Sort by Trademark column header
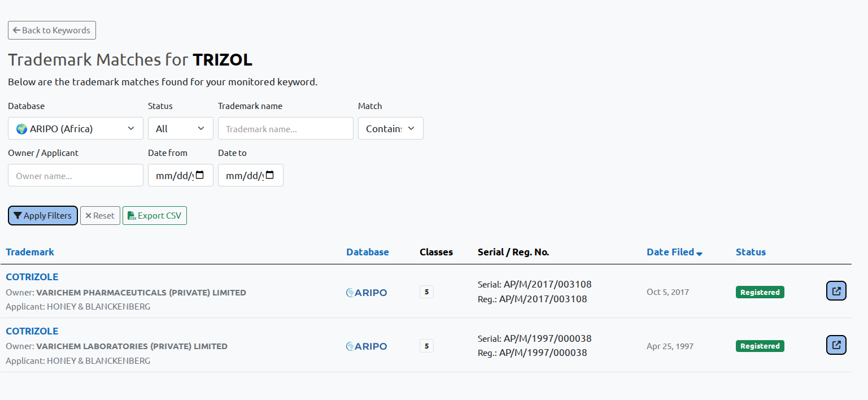Image resolution: width=868 pixels, height=400 pixels. [30, 252]
